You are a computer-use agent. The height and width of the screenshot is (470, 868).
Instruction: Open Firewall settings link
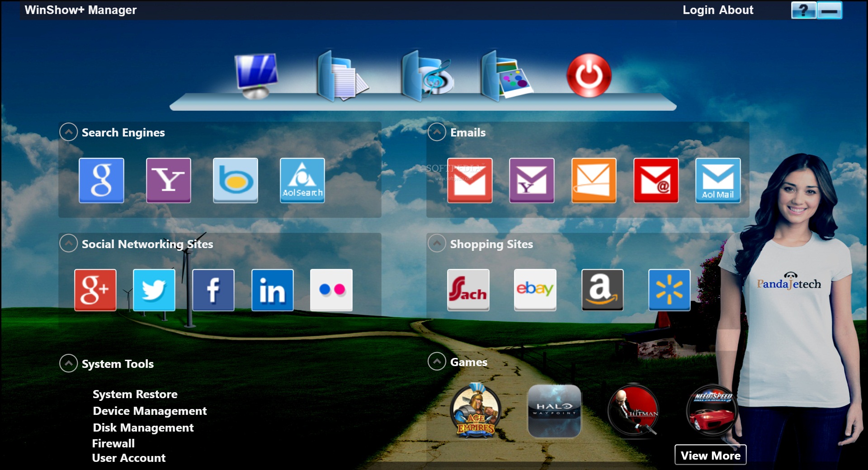[113, 443]
